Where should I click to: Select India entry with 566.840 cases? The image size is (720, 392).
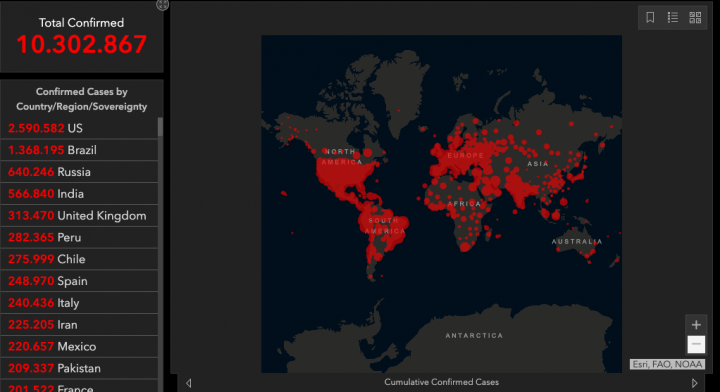(x=79, y=194)
